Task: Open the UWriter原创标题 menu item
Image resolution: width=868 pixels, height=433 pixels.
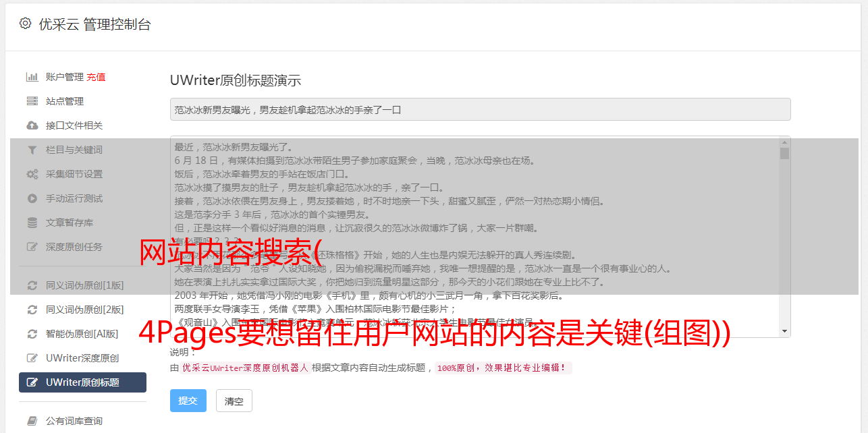Action: 82,382
